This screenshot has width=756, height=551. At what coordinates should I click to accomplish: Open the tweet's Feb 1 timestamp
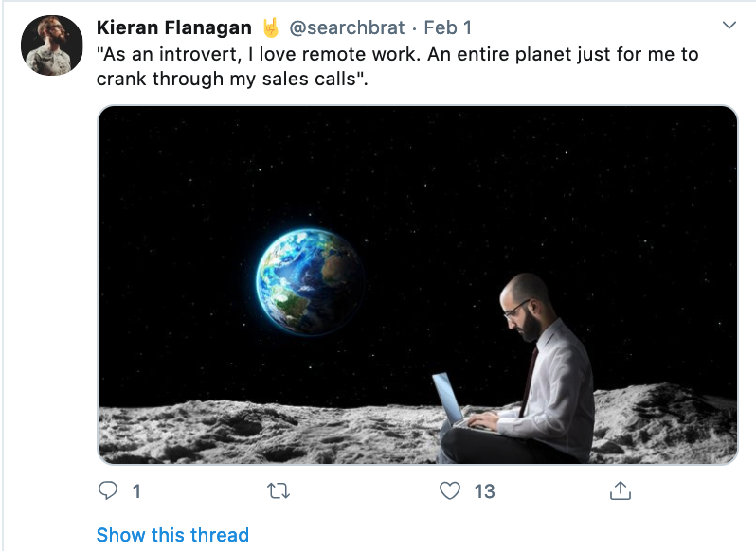coord(447,27)
